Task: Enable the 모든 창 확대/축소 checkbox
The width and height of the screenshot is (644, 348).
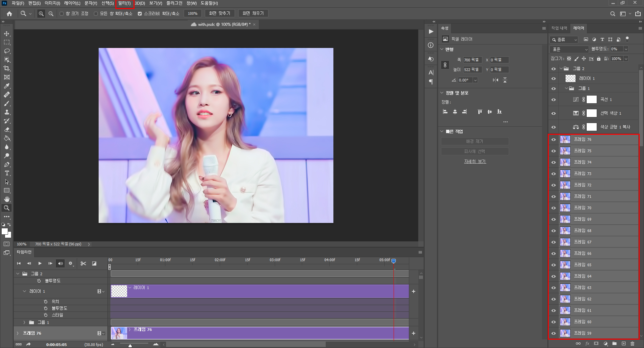Action: click(96, 14)
